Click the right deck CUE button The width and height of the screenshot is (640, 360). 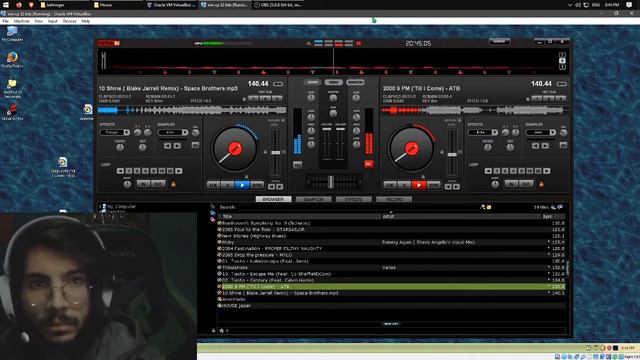[390, 185]
